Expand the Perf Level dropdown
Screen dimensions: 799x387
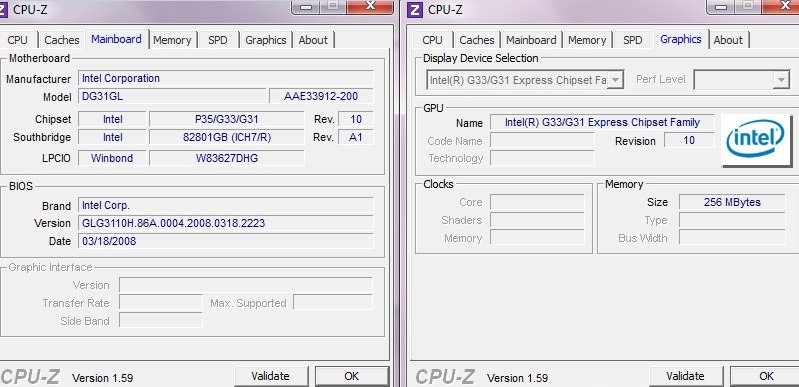pos(781,80)
